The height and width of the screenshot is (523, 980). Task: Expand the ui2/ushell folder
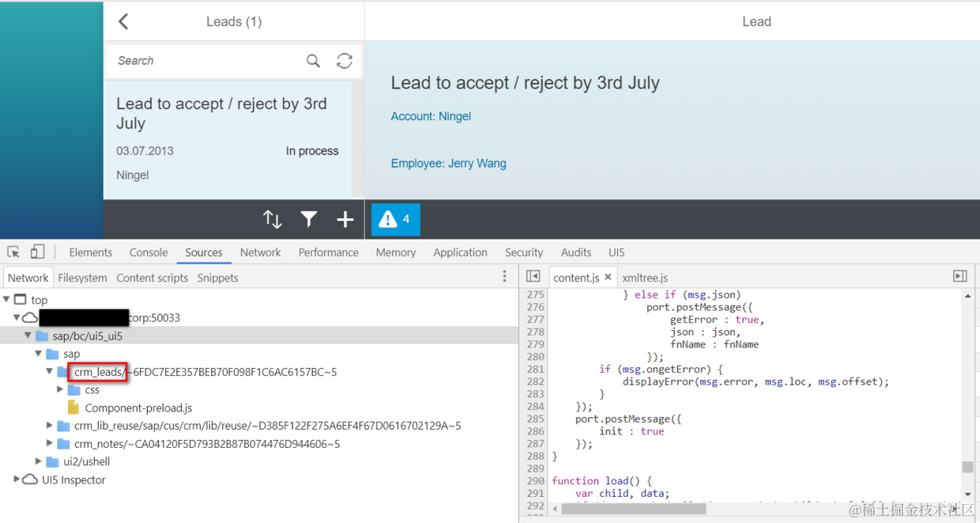(38, 461)
